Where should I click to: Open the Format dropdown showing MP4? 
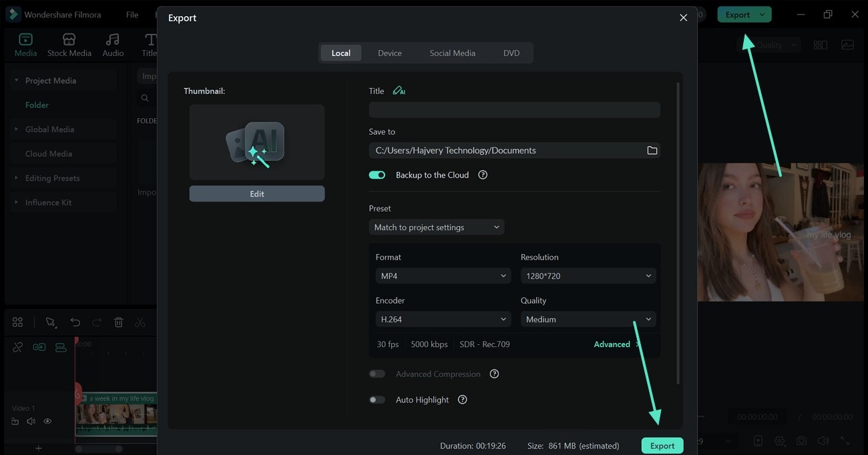pos(443,276)
